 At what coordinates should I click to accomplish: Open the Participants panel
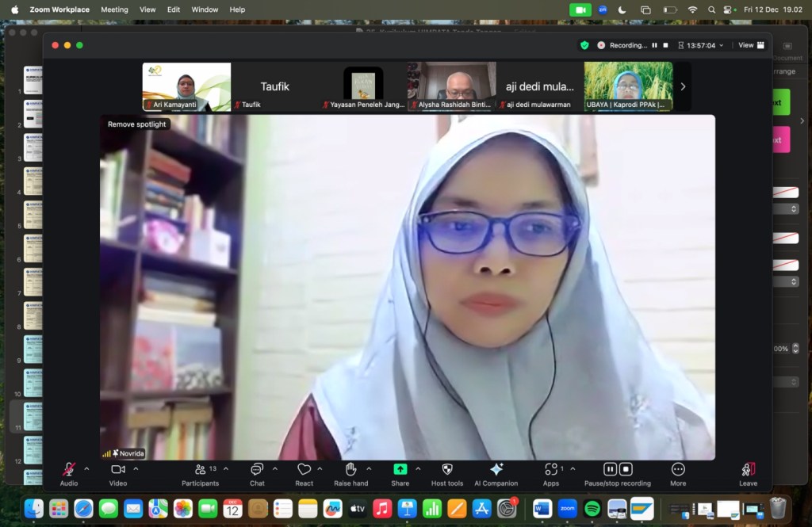click(x=200, y=469)
